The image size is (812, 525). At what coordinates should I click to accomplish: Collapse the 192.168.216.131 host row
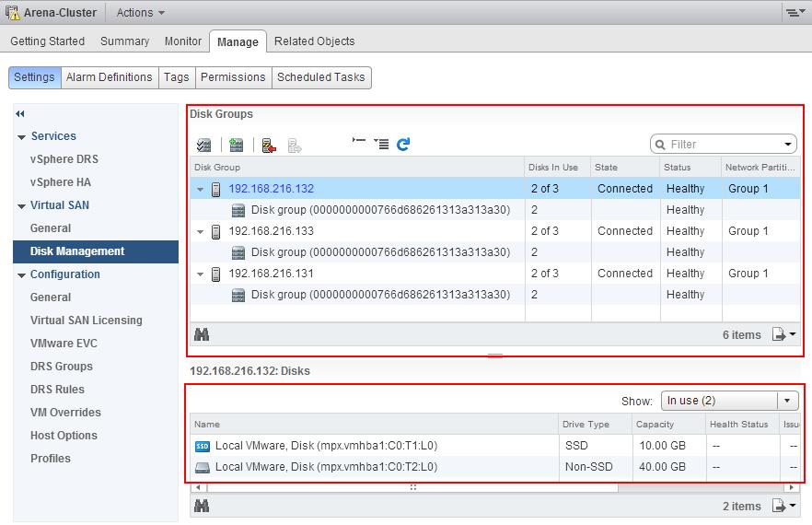200,274
